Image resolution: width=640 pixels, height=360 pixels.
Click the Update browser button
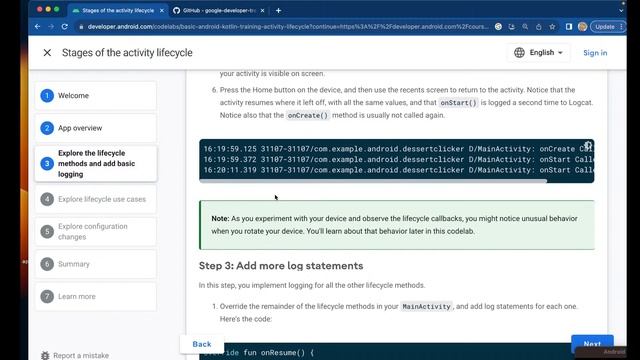[604, 27]
